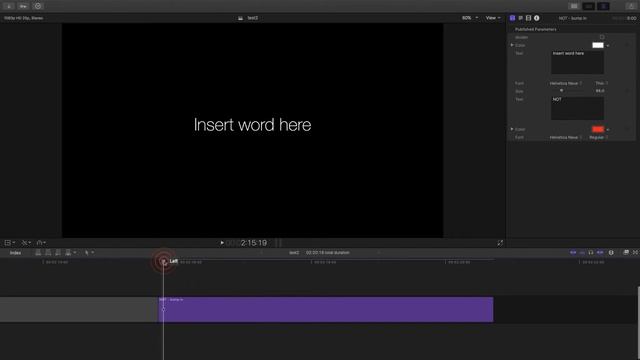Viewport: 640px width, 360px height.
Task: Click append clip edit icon
Action: [58, 253]
